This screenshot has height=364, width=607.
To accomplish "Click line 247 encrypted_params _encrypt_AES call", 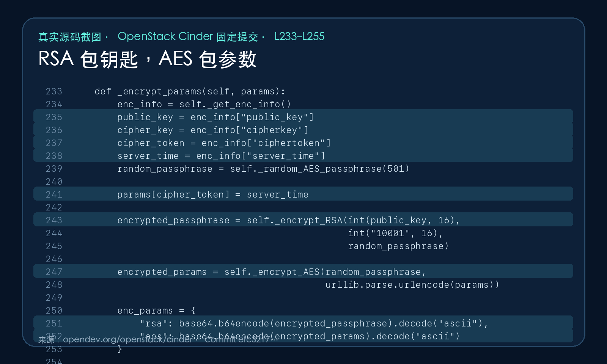I will coord(303,271).
